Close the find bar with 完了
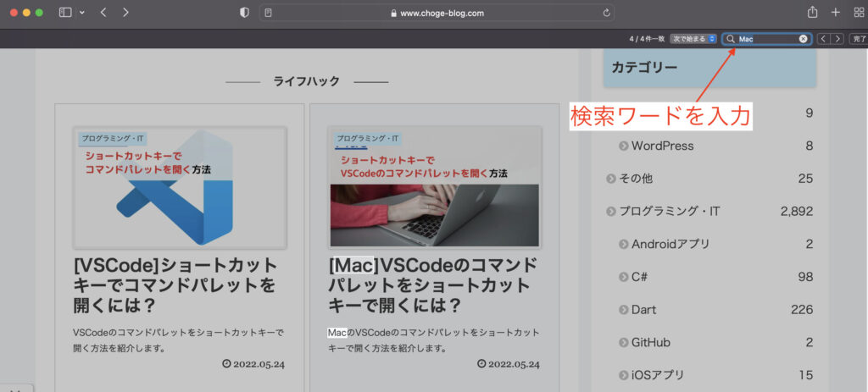The image size is (868, 392). (x=859, y=39)
